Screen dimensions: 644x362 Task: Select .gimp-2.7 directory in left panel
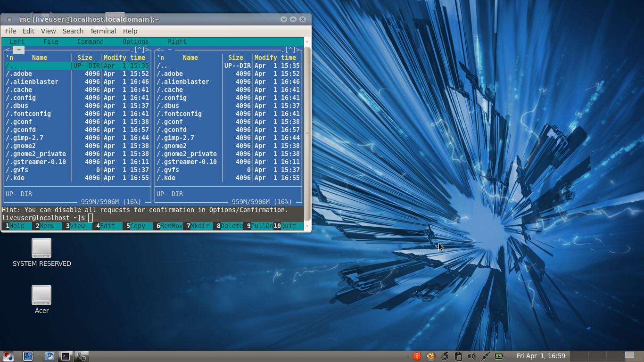coord(25,138)
